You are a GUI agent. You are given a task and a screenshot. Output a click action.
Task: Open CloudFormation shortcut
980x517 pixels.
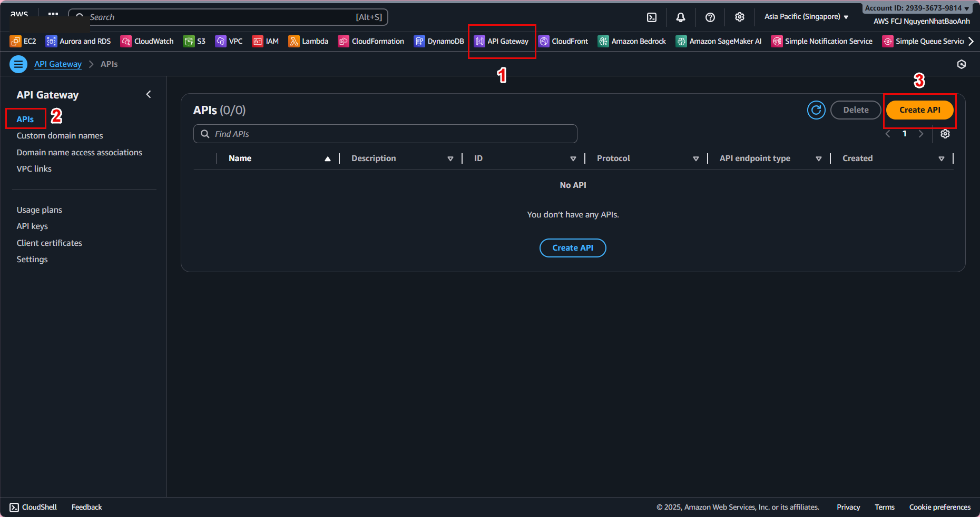tap(371, 41)
